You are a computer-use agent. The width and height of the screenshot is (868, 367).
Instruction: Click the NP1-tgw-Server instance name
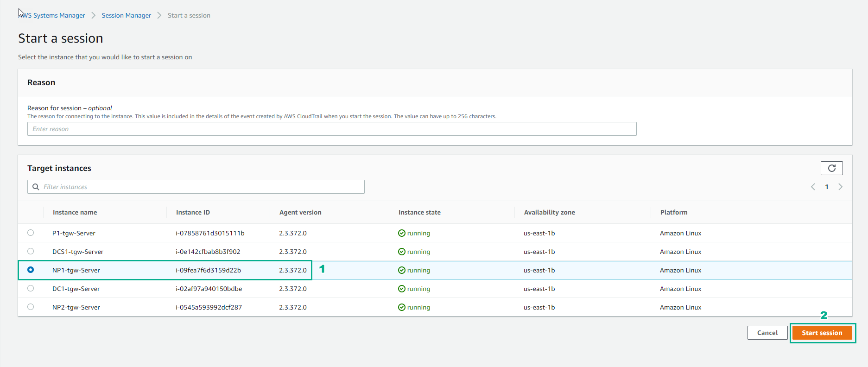[x=76, y=270]
